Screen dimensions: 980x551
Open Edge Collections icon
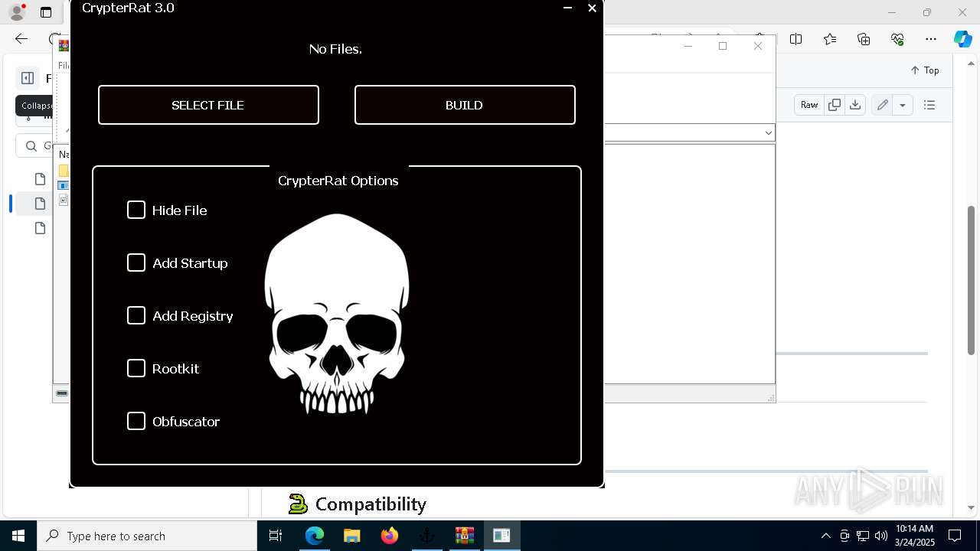coord(864,39)
